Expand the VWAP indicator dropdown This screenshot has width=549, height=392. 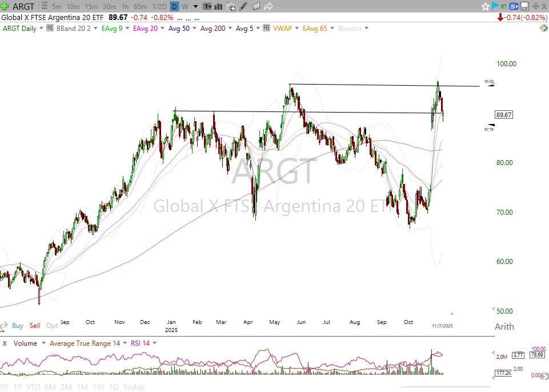pos(297,28)
